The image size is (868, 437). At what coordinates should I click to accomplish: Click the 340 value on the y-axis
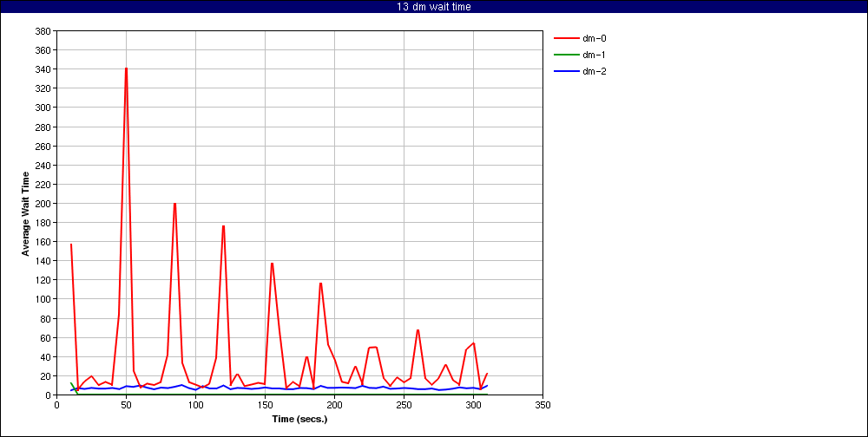point(43,69)
